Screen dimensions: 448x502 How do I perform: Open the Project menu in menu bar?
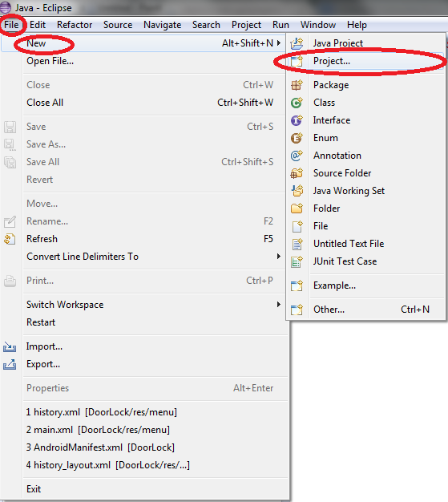tap(246, 25)
